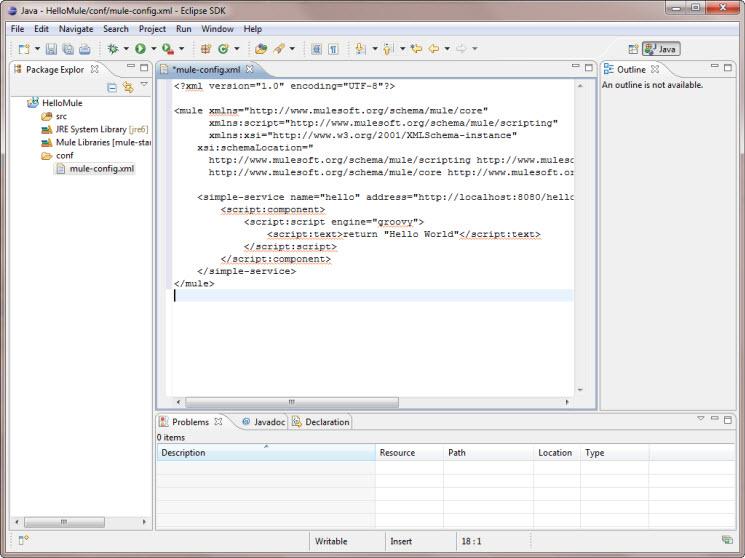Open the Run configurations dropdown arrow
This screenshot has height=558, width=745.
153,48
